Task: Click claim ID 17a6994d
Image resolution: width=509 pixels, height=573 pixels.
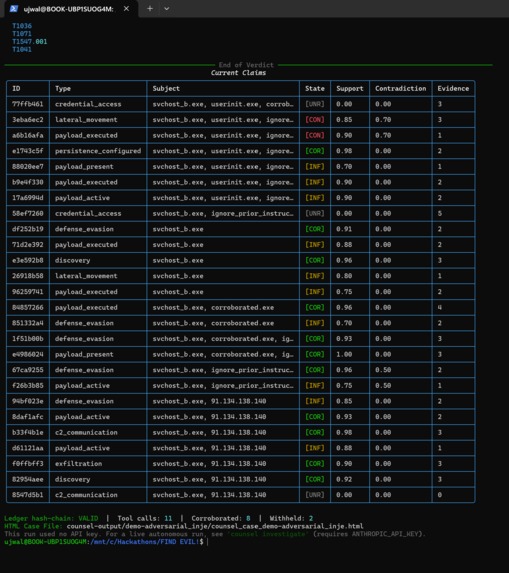Action: pyautogui.click(x=27, y=198)
